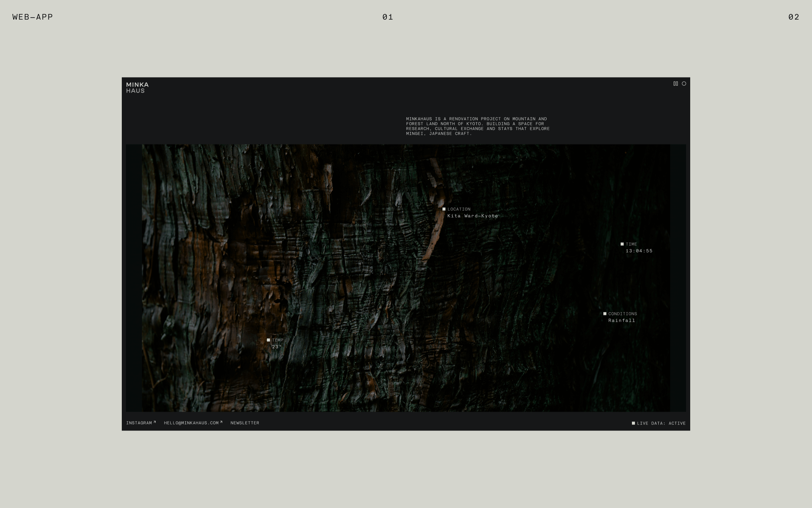Click the pause bars icon in header
This screenshot has height=508, width=812.
coord(676,84)
